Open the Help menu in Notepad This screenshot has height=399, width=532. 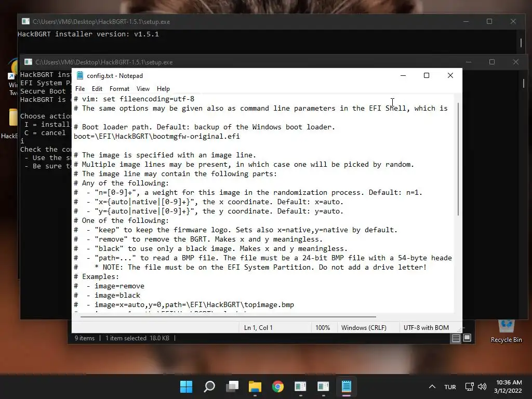coord(163,89)
